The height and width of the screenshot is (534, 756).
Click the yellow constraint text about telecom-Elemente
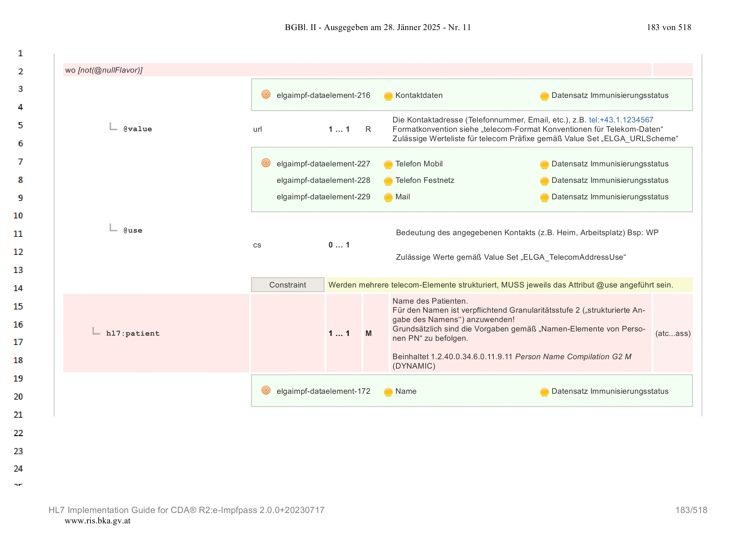point(501,285)
